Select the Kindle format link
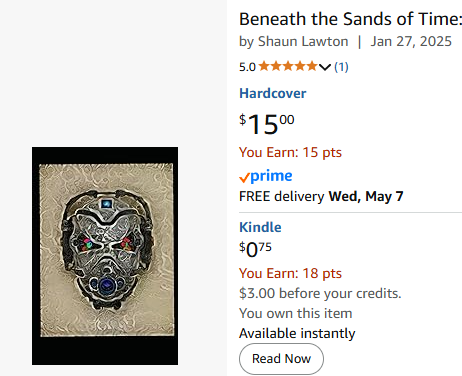462x376 pixels. pyautogui.click(x=260, y=227)
